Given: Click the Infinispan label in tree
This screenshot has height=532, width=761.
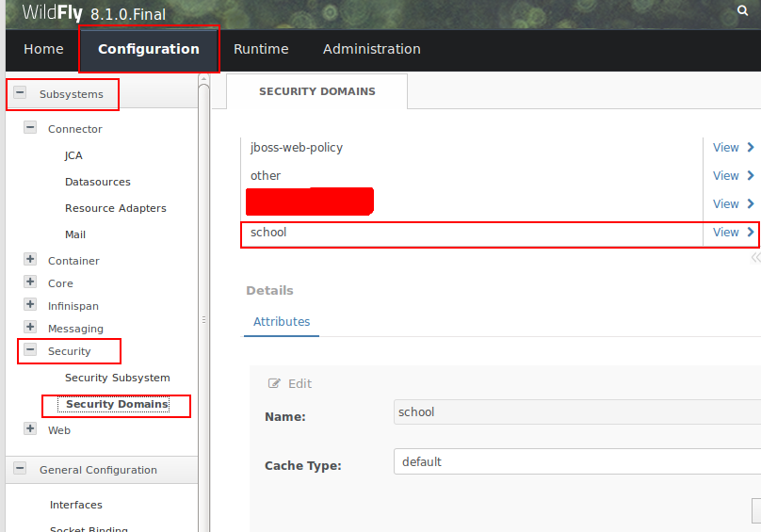Looking at the screenshot, I should 73,306.
